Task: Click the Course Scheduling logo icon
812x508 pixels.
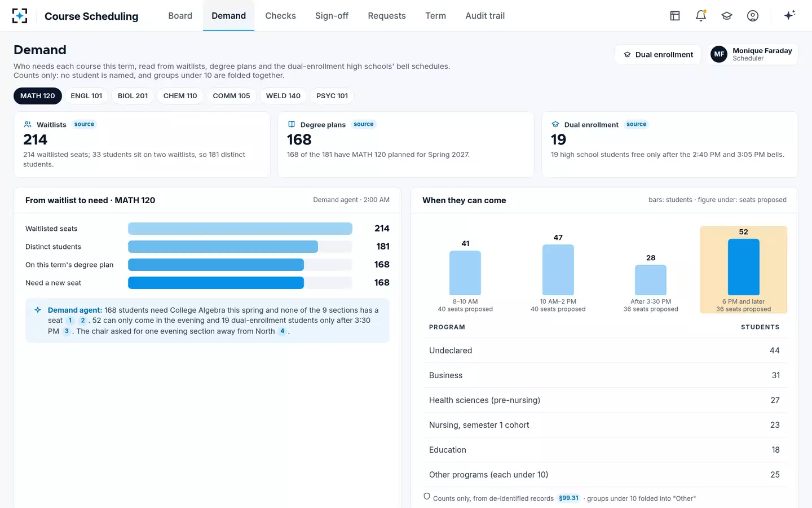Action: pos(20,16)
